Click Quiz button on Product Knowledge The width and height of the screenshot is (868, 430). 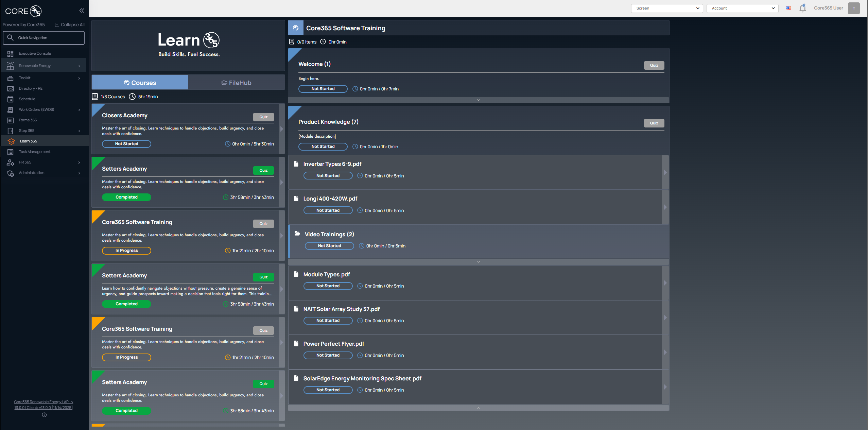point(654,123)
